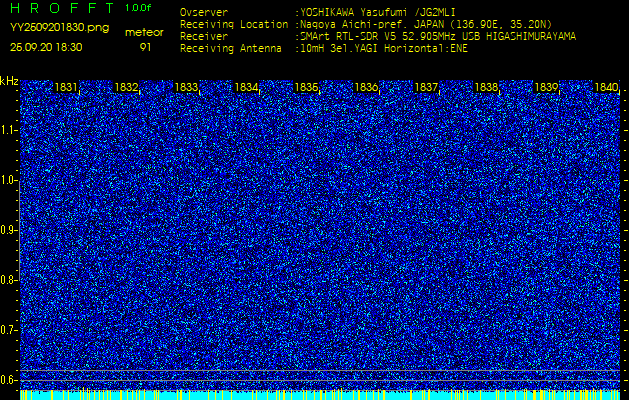Click the 1836 time marker
Screen dimensions: 629x400
366,87
